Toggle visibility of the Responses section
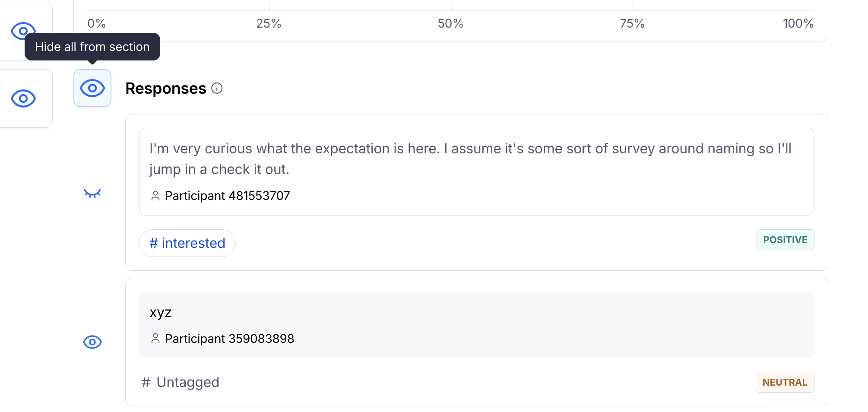The height and width of the screenshot is (412, 868). click(92, 88)
